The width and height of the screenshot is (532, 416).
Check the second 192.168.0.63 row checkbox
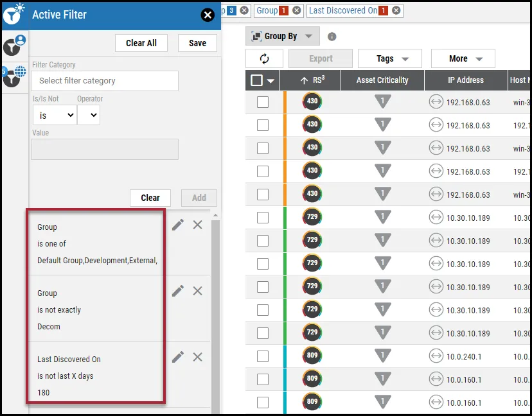(x=263, y=125)
